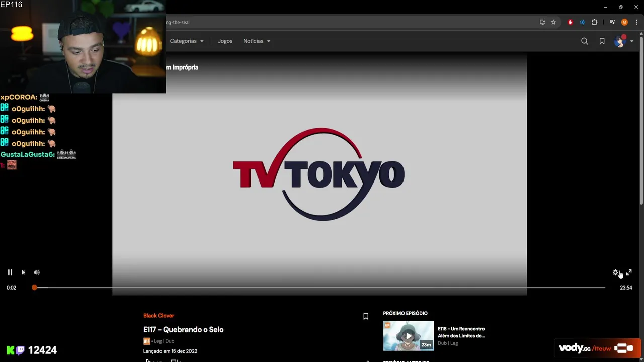Click the user profile avatar
Screen dimensions: 644x362
619,41
